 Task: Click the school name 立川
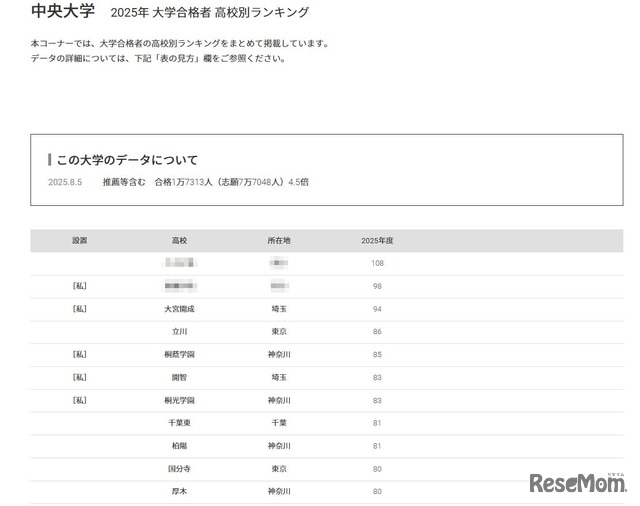(179, 331)
